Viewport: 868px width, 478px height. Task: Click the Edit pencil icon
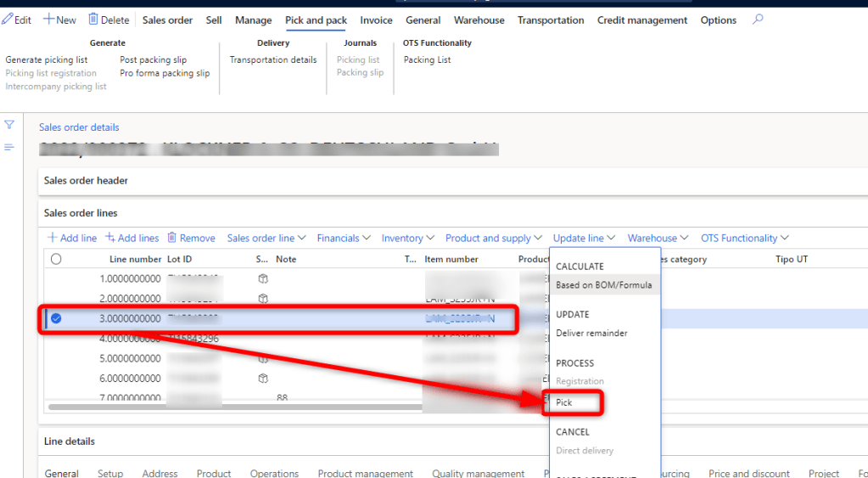(x=8, y=20)
